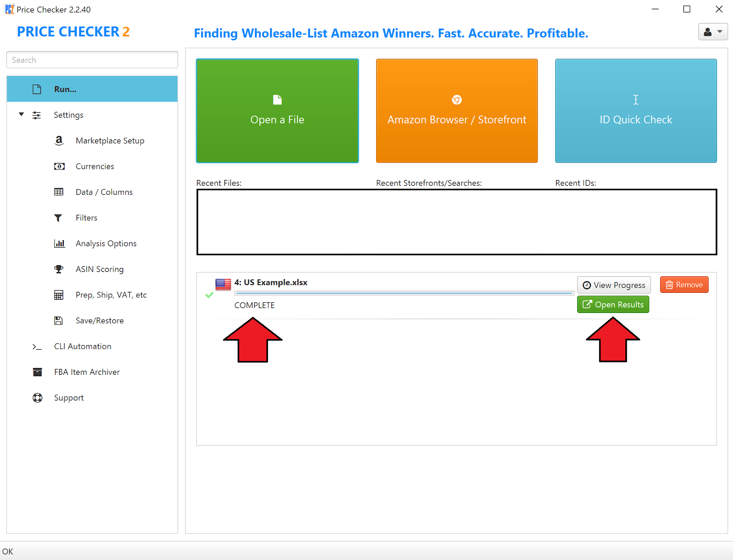The width and height of the screenshot is (733, 560).
Task: Click the Run page icon in sidebar
Action: click(37, 89)
